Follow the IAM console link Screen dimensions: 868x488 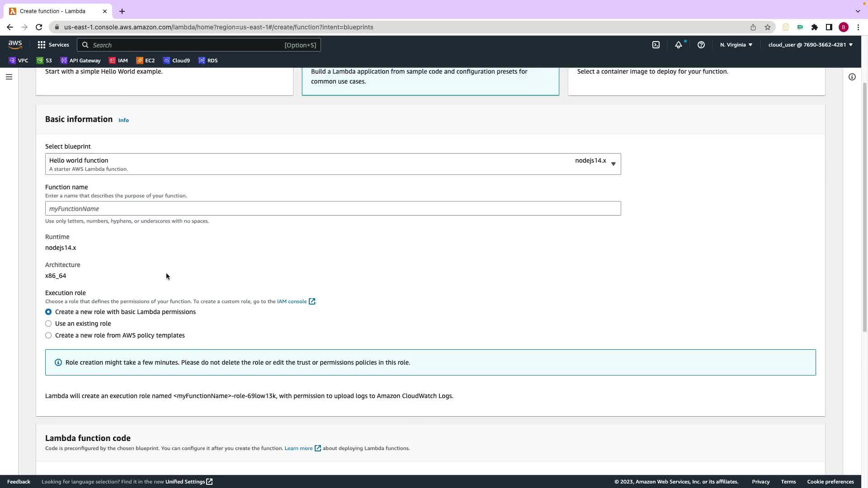pos(292,301)
